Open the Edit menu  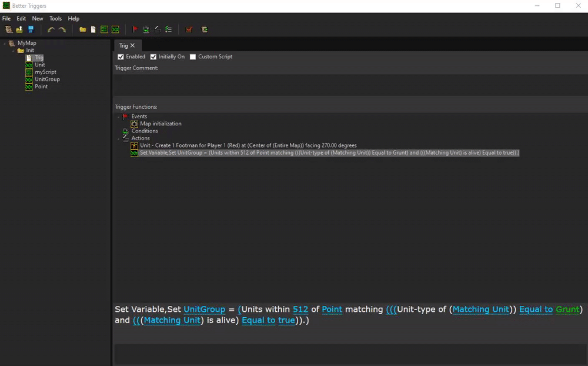click(21, 19)
